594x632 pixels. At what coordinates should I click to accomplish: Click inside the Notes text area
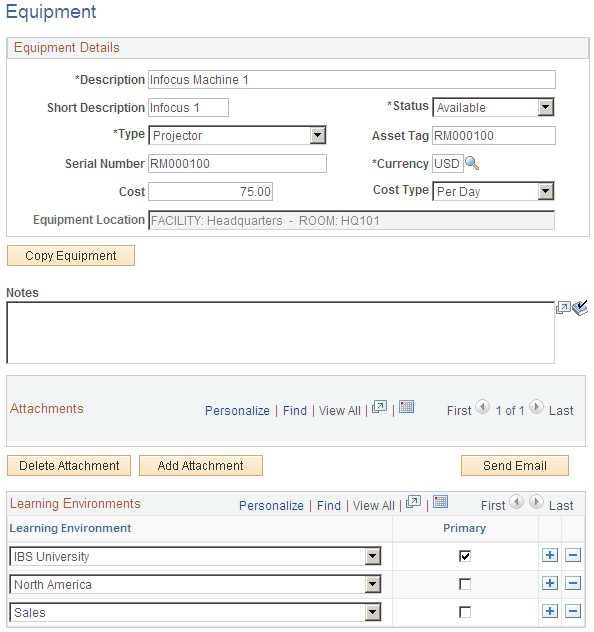click(280, 333)
